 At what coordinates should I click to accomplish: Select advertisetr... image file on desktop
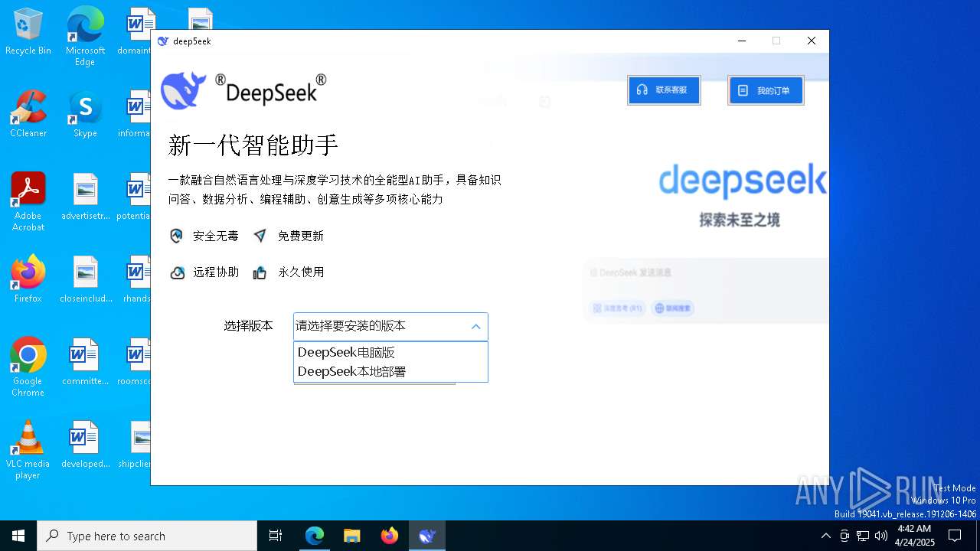click(85, 196)
